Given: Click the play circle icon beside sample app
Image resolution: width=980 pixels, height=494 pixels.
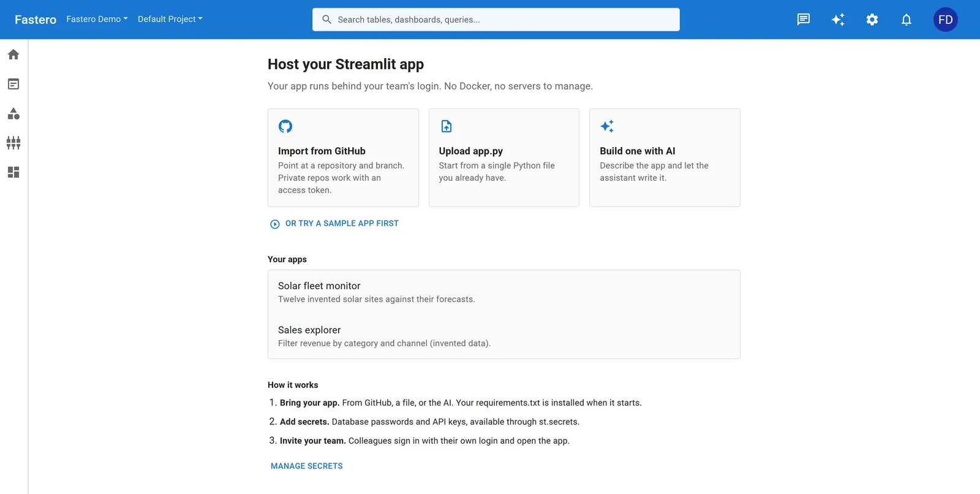Looking at the screenshot, I should [x=275, y=224].
